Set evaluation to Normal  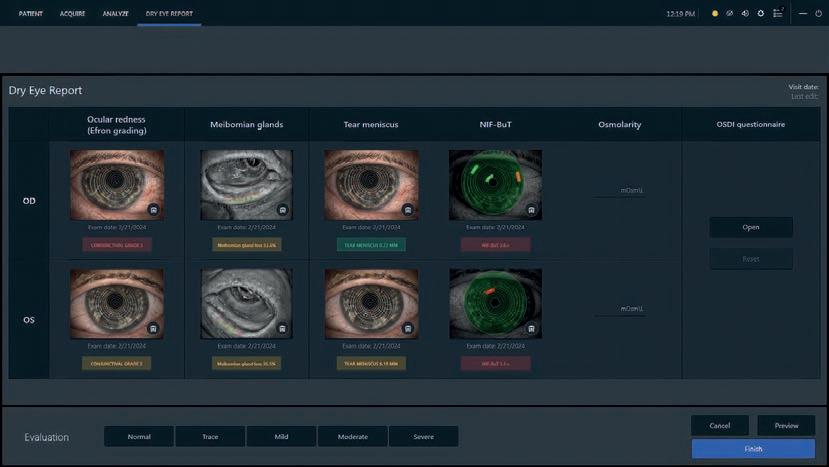pos(139,436)
